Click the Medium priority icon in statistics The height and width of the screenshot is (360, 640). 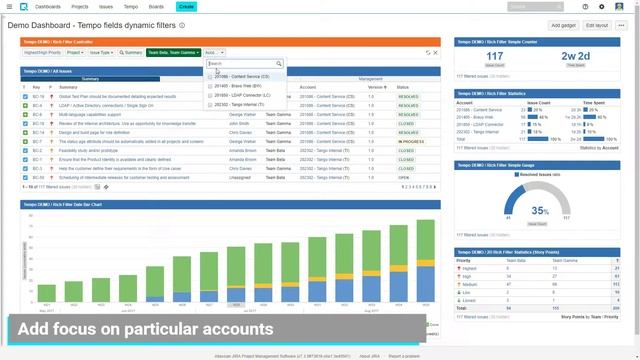point(459,284)
